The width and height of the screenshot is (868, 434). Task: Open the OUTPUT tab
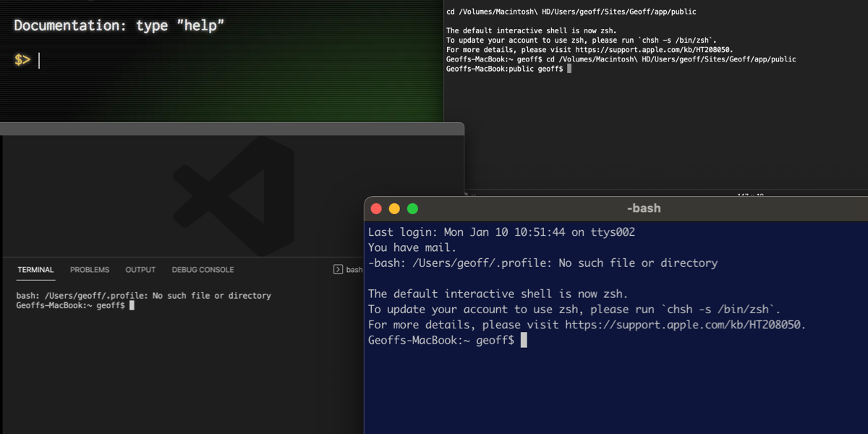[140, 270]
